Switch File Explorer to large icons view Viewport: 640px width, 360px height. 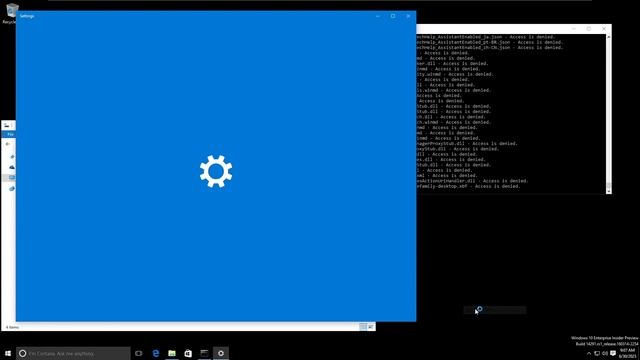371,327
